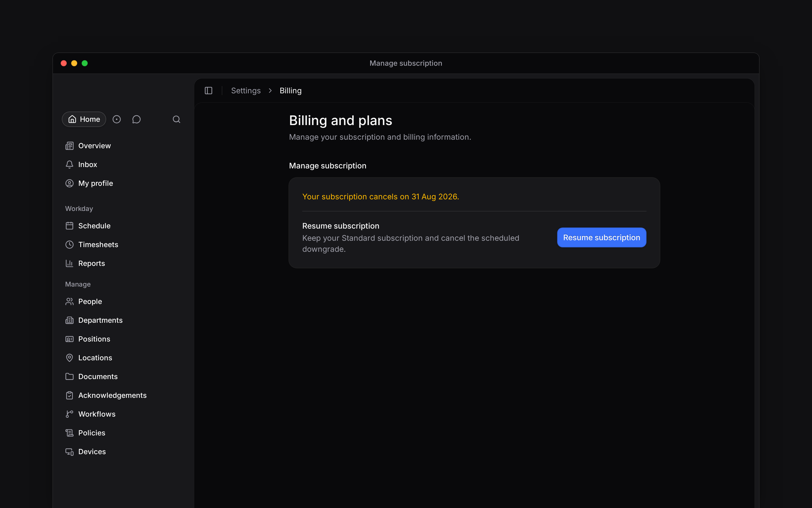
Task: Click the Inbox bell icon
Action: [70, 165]
